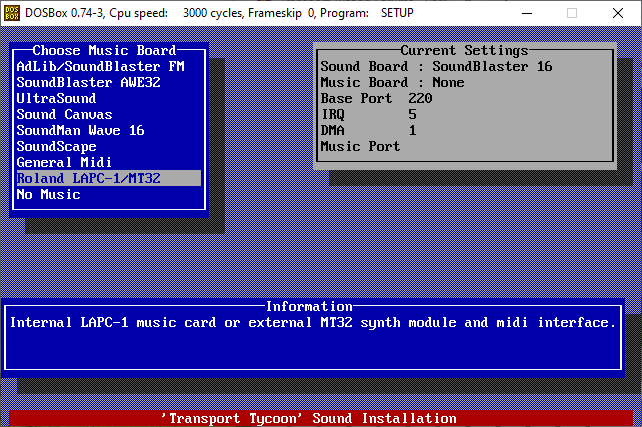Click the Information panel heading
This screenshot has width=642, height=427.
309,306
